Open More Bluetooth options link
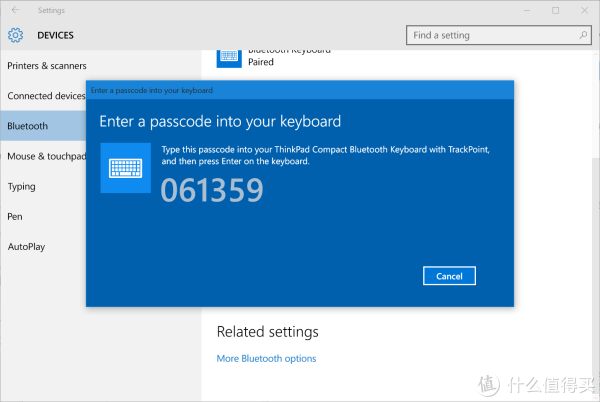Image resolution: width=600 pixels, height=402 pixels. point(266,358)
